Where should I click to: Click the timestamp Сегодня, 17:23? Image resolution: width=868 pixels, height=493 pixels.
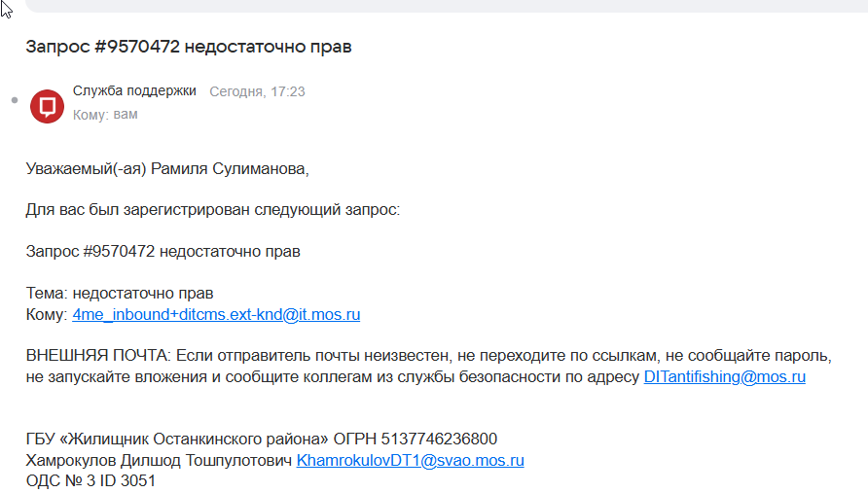tap(257, 91)
